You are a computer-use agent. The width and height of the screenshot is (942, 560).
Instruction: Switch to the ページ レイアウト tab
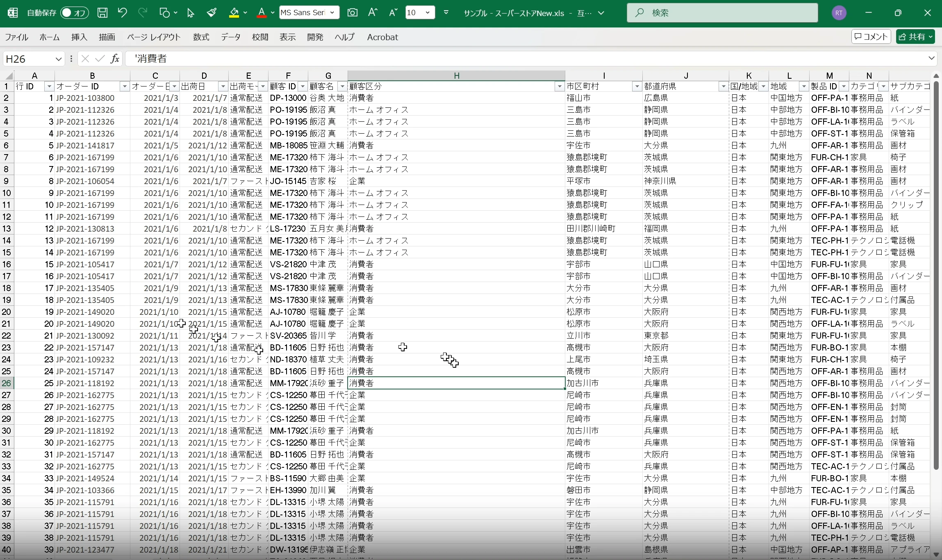tap(154, 37)
